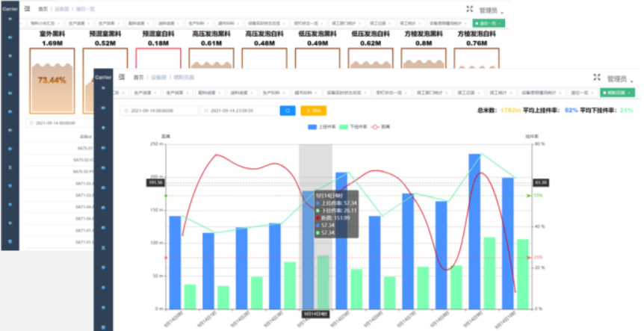Click the Carrier logo in front sidebar
644x331 pixels.
[x=104, y=77]
